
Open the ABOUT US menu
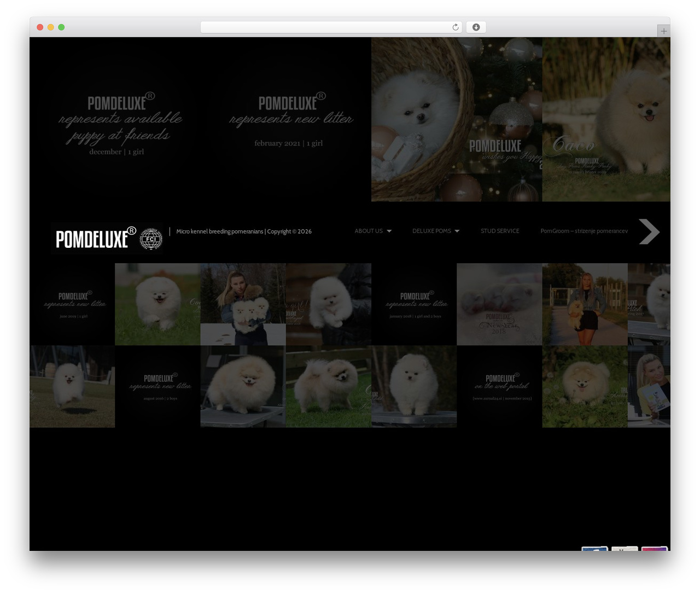(369, 231)
